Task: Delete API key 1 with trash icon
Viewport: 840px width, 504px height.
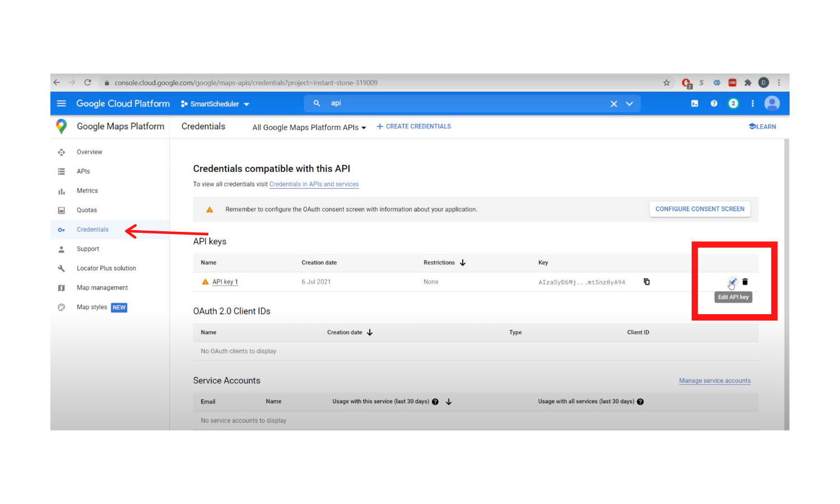Action: pyautogui.click(x=745, y=282)
